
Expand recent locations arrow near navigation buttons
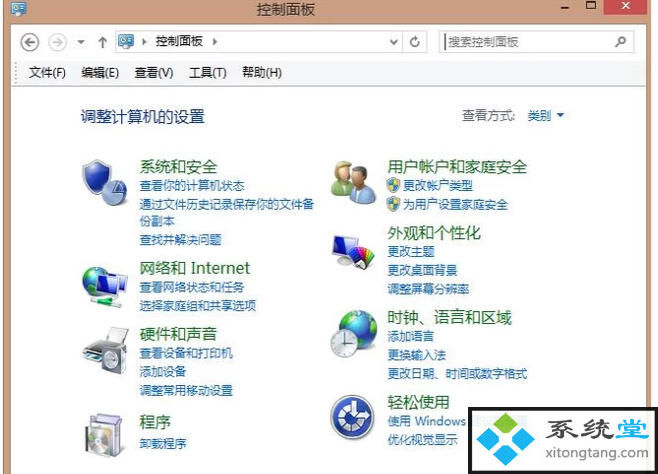coord(81,42)
